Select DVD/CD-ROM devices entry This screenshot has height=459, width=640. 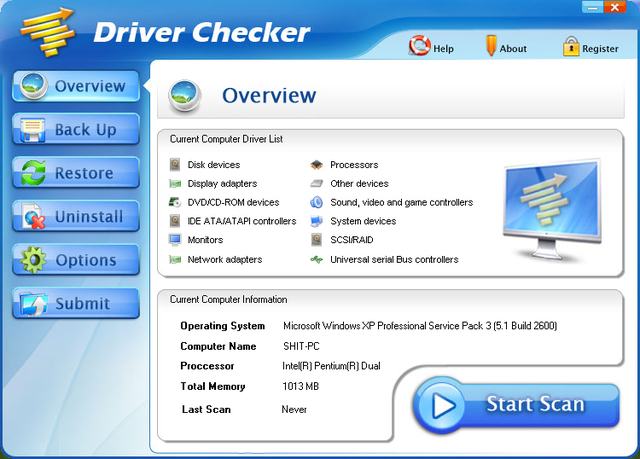point(233,202)
